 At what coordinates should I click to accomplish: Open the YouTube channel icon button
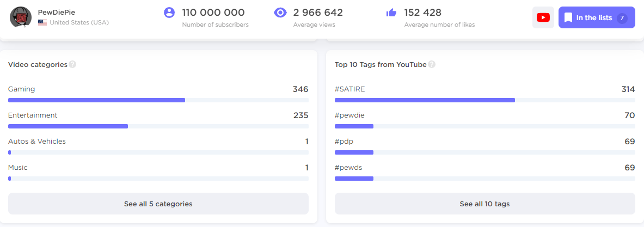[543, 17]
